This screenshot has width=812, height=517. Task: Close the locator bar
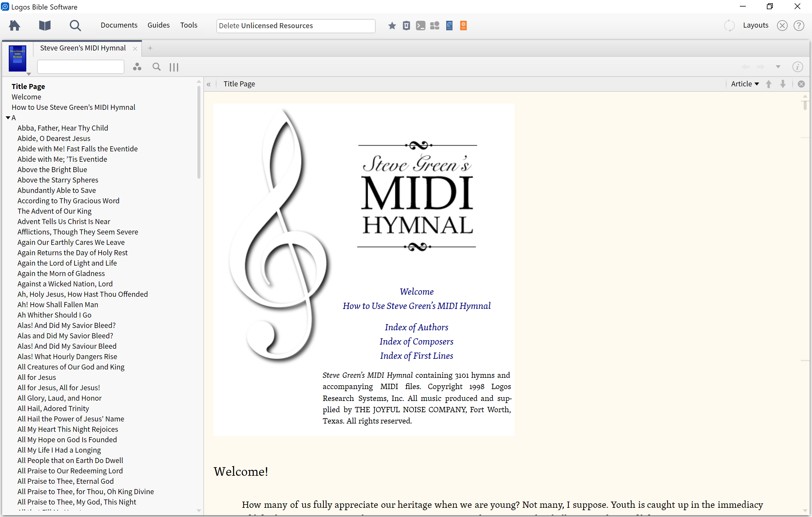(x=801, y=84)
